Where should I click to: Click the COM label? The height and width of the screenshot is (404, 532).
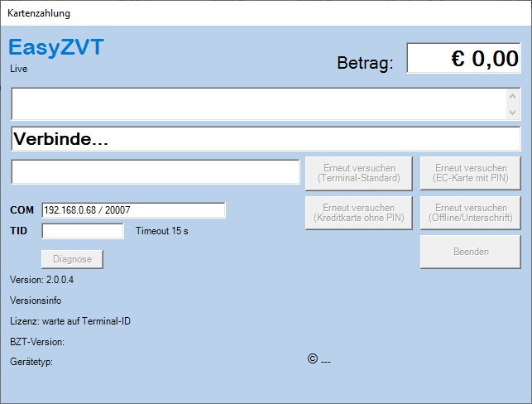point(22,210)
